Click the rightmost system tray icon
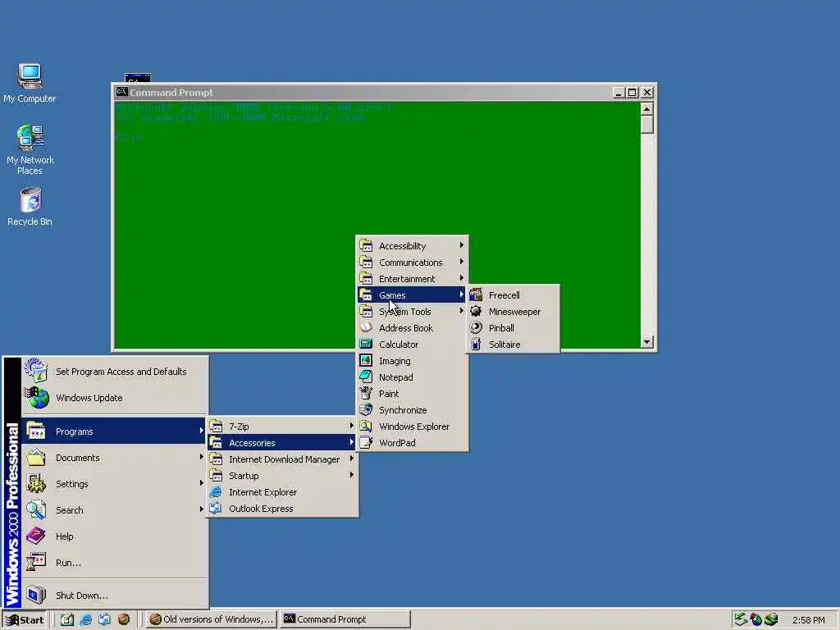Screen dimensions: 840x630 [x=771, y=619]
